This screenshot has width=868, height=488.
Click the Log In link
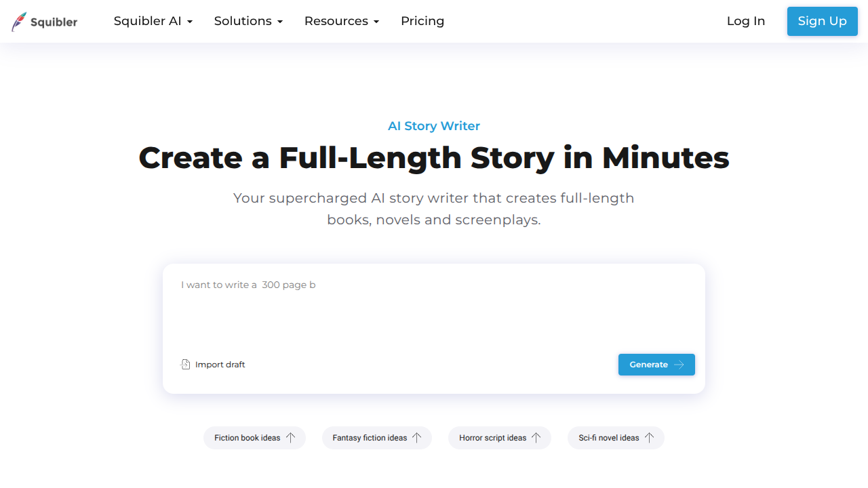[x=745, y=21]
